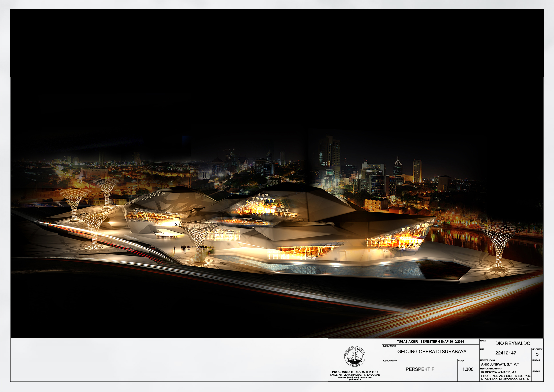Select the GEDUNG OPERA DI SURABAYA title
The height and width of the screenshot is (392, 554).
click(x=432, y=352)
